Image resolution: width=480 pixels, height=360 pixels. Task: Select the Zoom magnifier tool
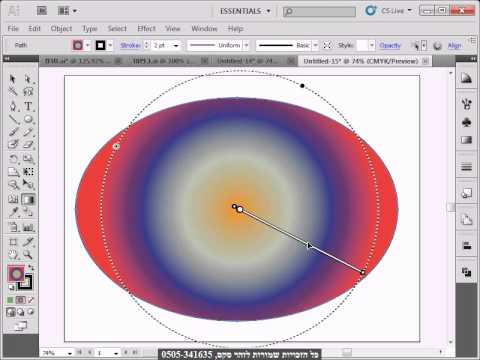28,255
